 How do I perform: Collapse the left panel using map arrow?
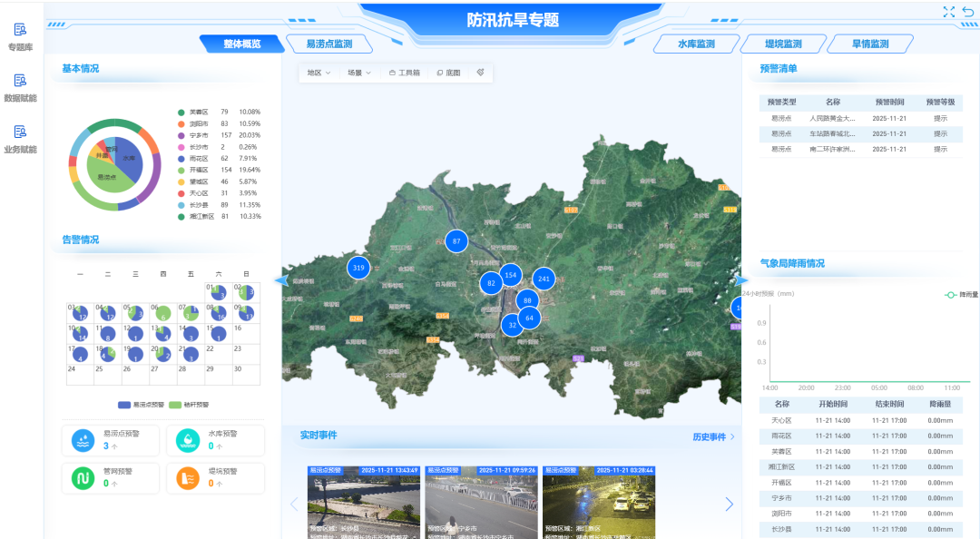point(281,280)
